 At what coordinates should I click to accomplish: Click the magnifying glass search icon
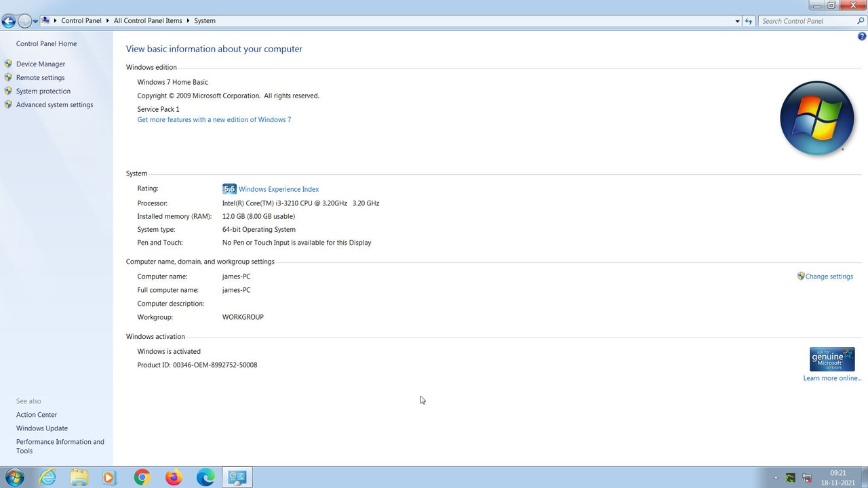point(861,21)
